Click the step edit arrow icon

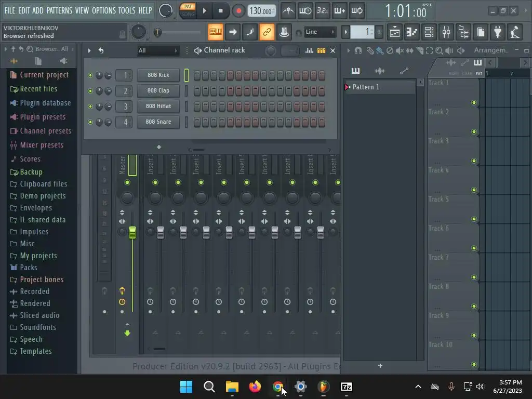pos(233,32)
